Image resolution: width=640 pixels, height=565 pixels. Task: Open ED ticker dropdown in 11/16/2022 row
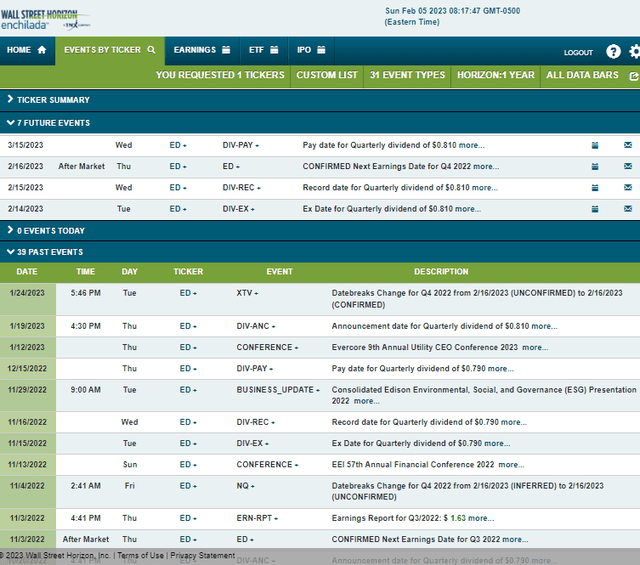coord(188,422)
